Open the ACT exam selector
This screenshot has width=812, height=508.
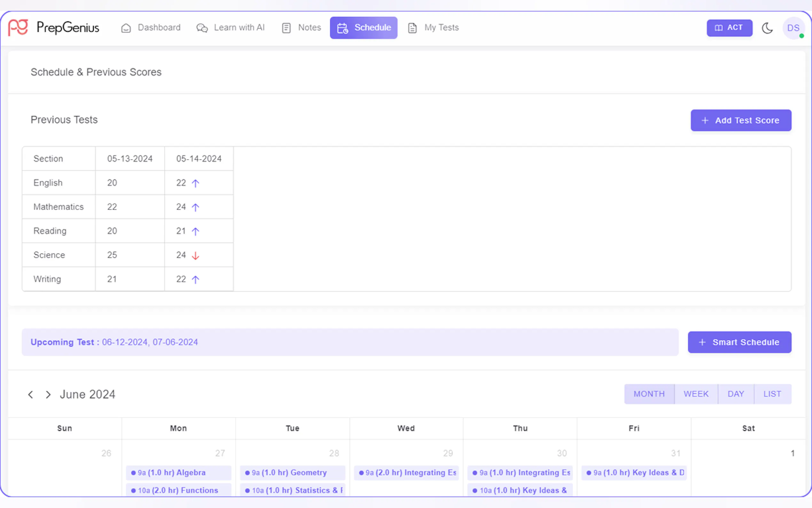(x=729, y=28)
